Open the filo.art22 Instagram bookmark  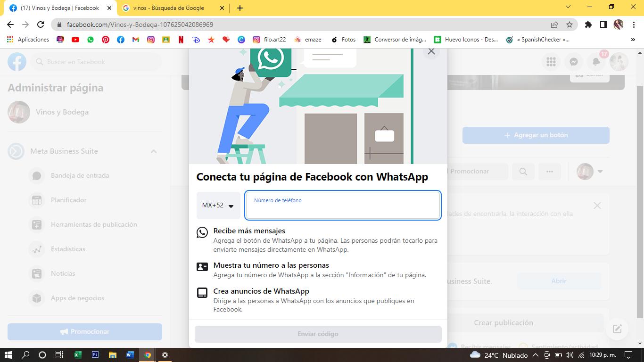[x=269, y=40]
